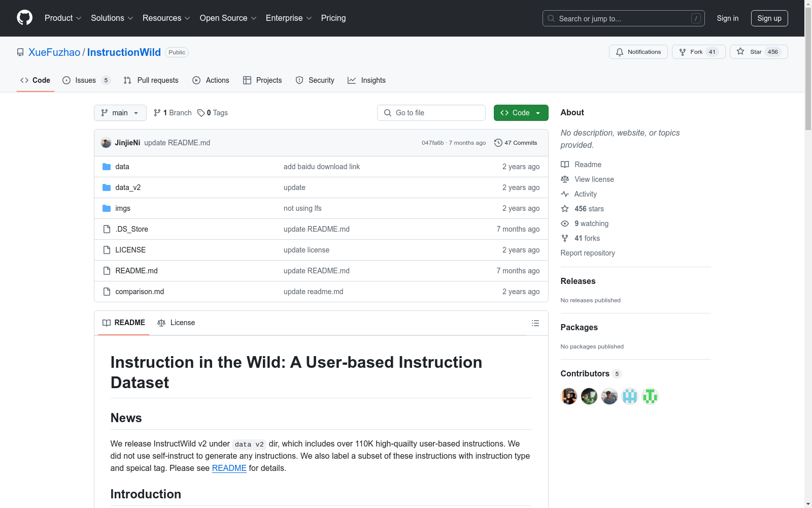Select the License tab in README panel
Image resolution: width=812 pixels, height=508 pixels.
click(x=176, y=323)
